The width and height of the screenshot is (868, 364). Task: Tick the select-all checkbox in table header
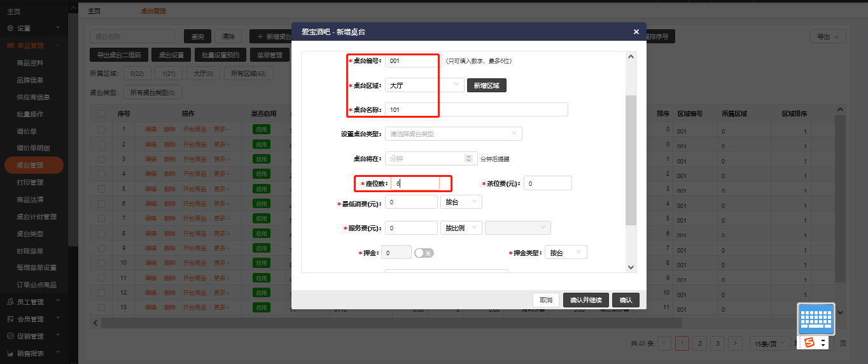102,114
